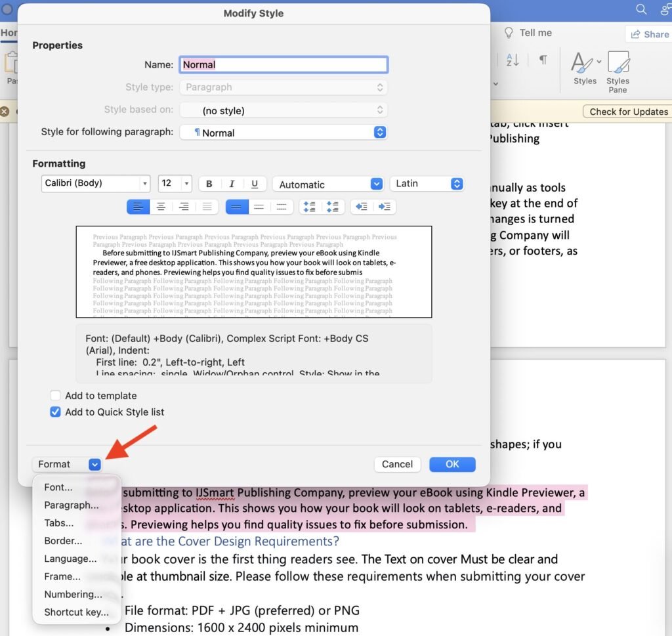Click Format dropdown button
Viewport: 672px width, 636px height.
point(68,464)
